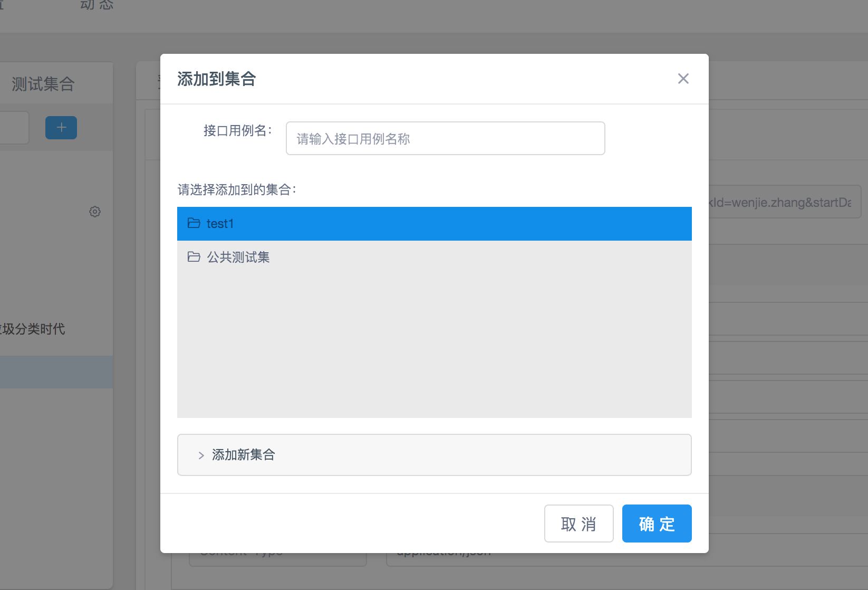
Task: Select the 垃圾分类时代 sidebar item
Action: 33,329
